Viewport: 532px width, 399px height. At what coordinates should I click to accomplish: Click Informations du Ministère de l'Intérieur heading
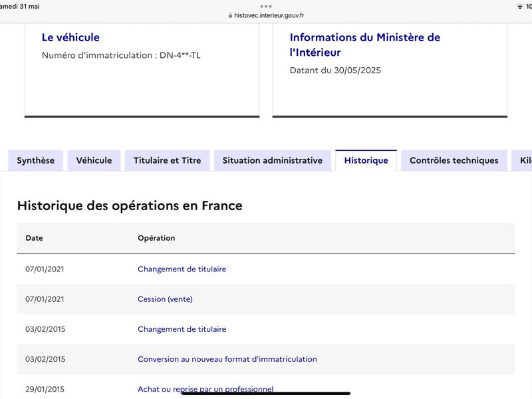click(x=365, y=45)
